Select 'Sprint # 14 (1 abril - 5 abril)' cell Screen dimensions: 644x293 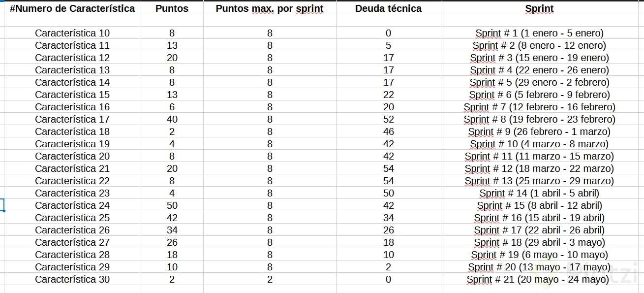coord(539,193)
